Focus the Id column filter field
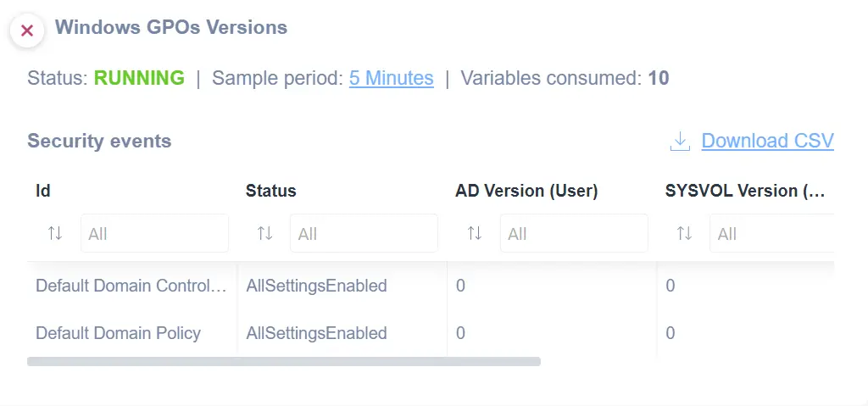Image resolution: width=868 pixels, height=406 pixels. click(154, 233)
